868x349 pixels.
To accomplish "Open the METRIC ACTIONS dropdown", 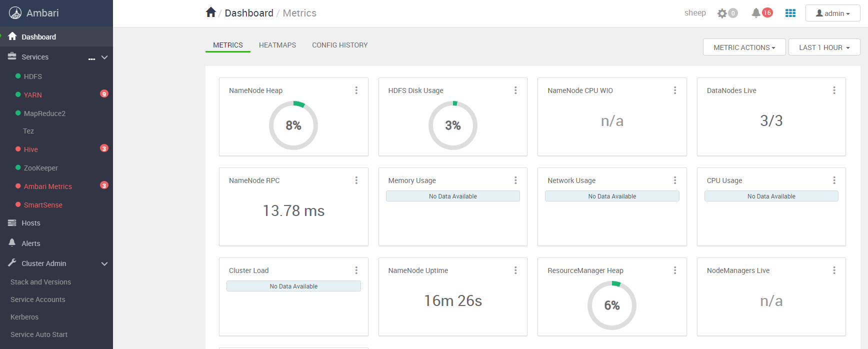I will pyautogui.click(x=744, y=47).
